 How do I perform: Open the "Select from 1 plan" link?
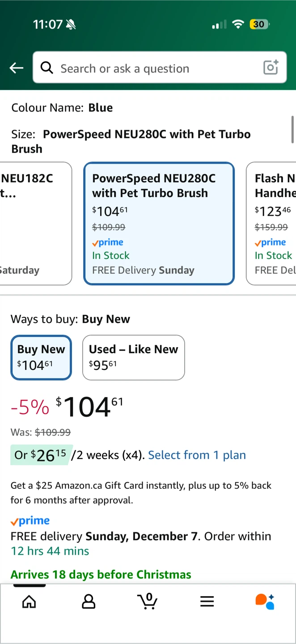click(197, 455)
